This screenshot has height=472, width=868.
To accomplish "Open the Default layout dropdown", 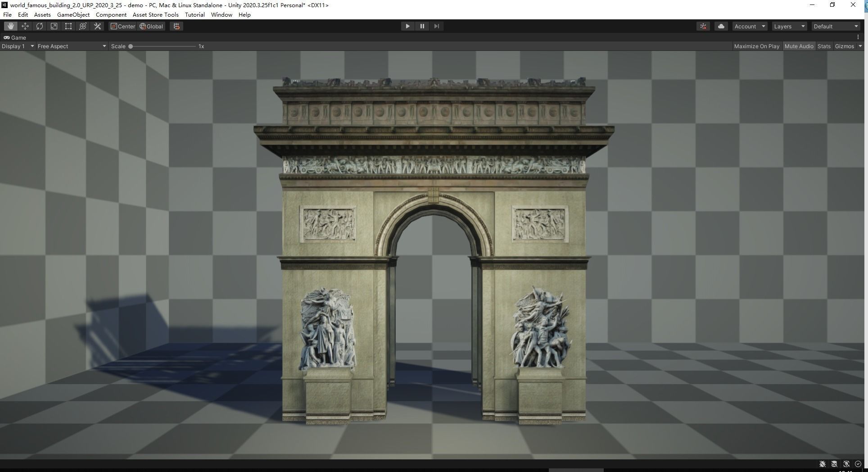I will coord(836,26).
